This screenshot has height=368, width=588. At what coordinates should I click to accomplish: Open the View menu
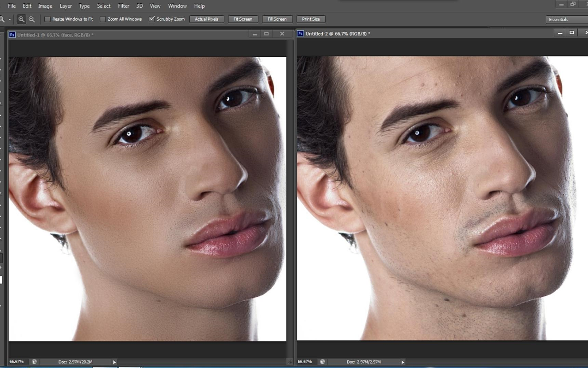[x=155, y=6]
